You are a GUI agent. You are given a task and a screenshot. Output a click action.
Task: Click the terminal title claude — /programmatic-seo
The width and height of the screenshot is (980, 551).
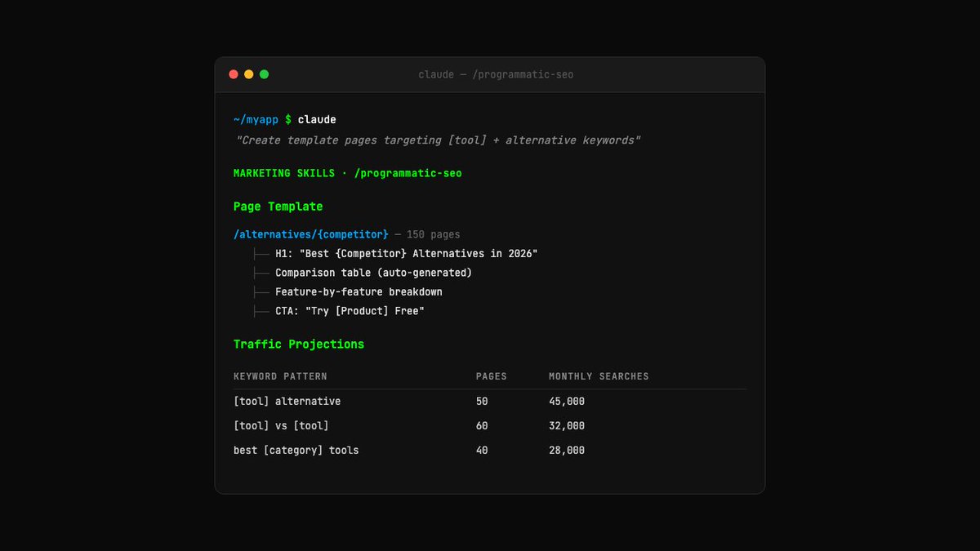pyautogui.click(x=496, y=74)
